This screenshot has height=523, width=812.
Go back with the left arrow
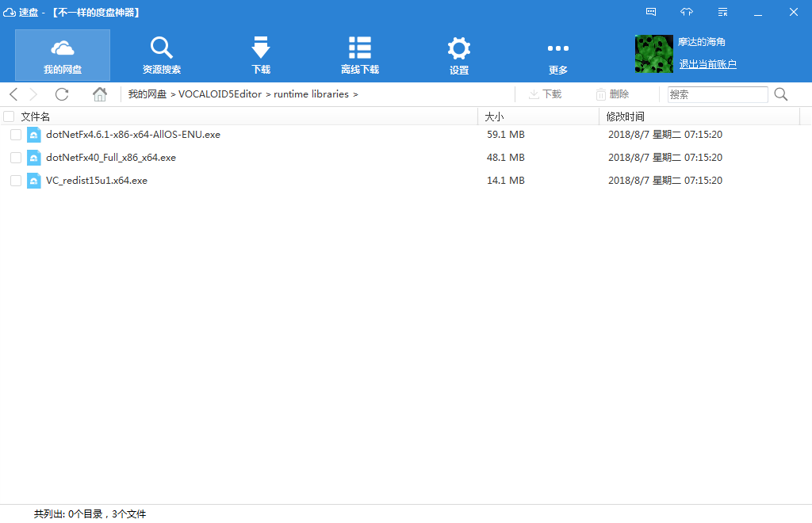(x=14, y=94)
